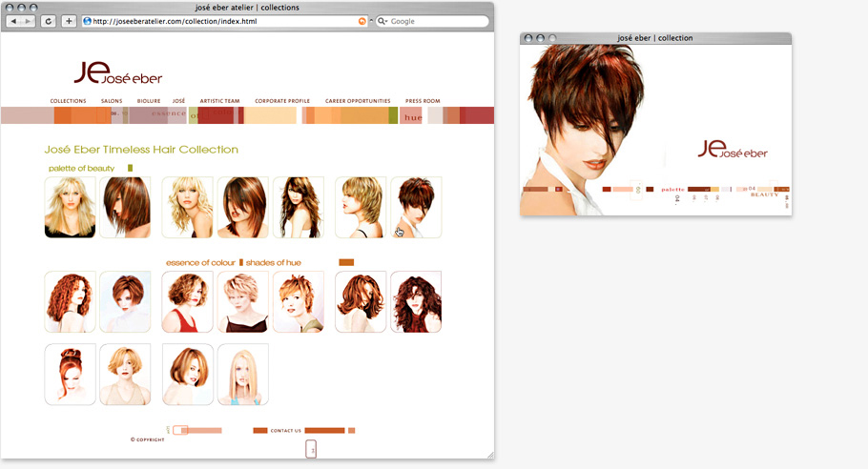
Task: Open short auburn bob thumbnail, second row
Action: pyautogui.click(x=125, y=302)
